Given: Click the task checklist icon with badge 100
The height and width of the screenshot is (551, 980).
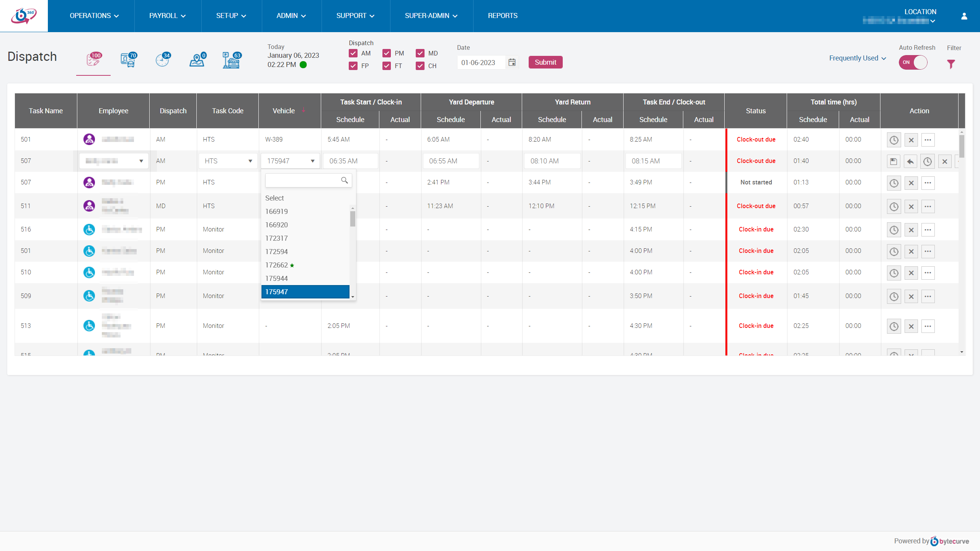Looking at the screenshot, I should pos(93,60).
